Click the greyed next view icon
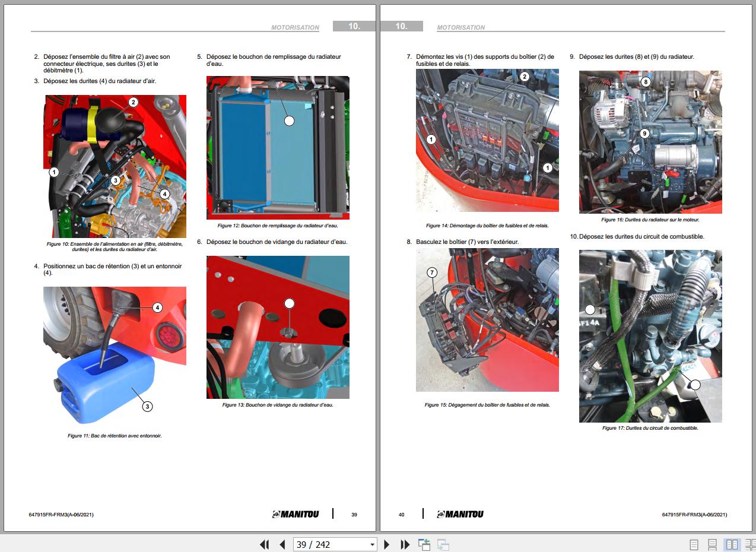 tap(443, 544)
